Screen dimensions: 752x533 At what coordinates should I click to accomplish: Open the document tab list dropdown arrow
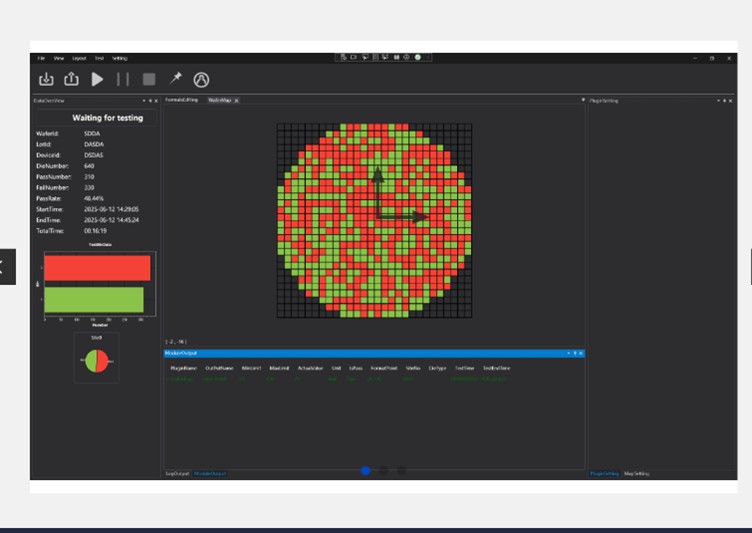point(582,100)
